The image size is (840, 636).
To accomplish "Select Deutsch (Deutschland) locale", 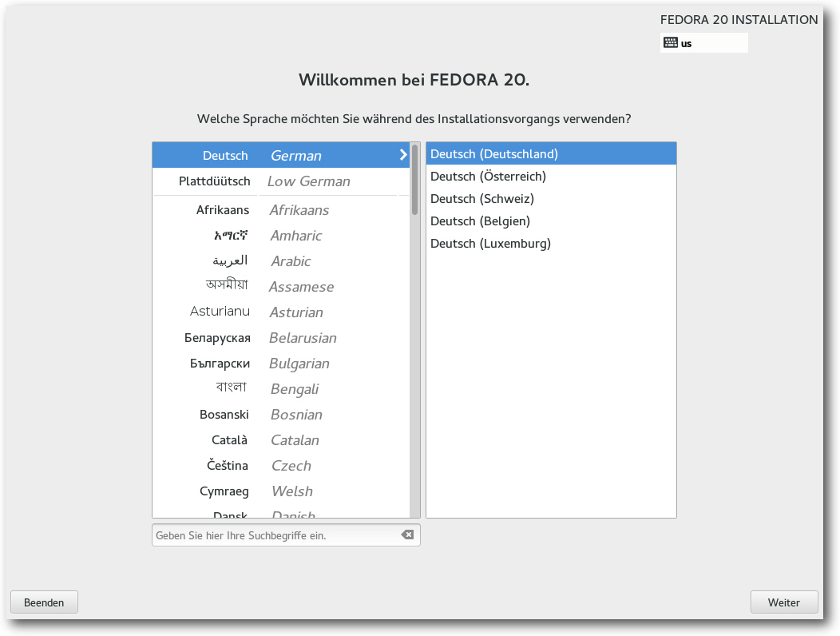I will (x=551, y=154).
